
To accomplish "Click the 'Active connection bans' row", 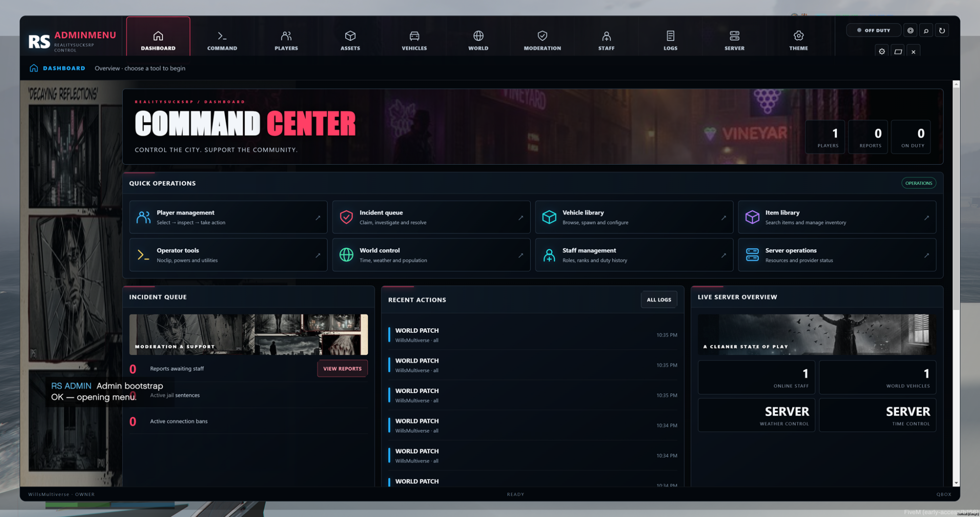I will coord(248,421).
